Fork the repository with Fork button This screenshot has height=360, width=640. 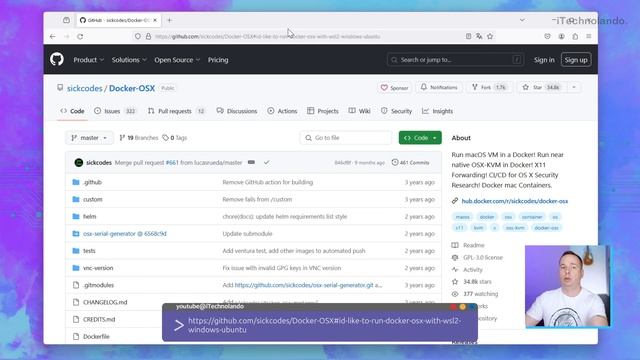(x=489, y=87)
